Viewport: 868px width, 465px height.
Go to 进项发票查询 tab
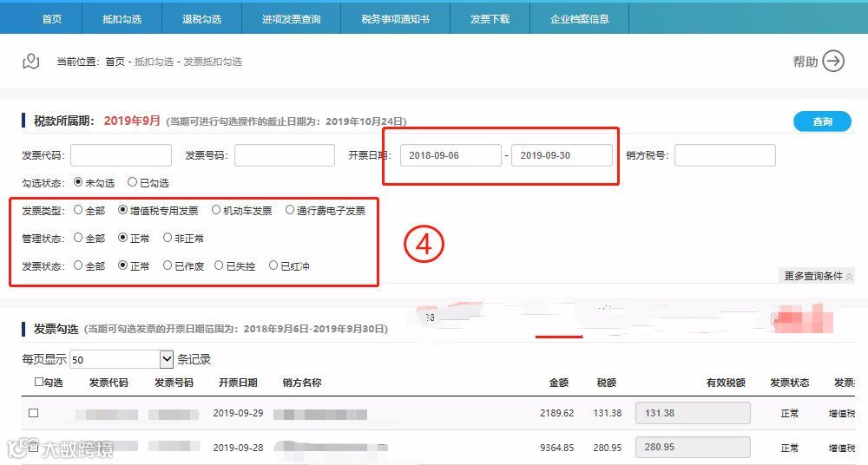point(291,19)
